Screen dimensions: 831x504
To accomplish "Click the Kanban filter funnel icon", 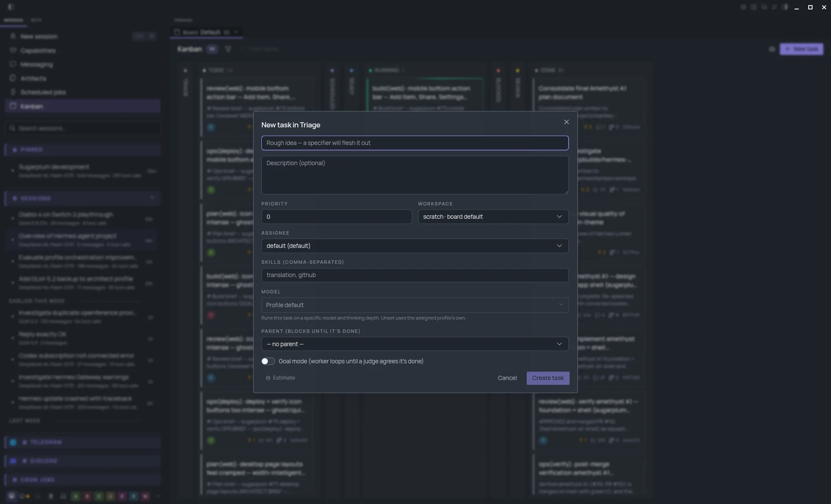I will pos(228,49).
